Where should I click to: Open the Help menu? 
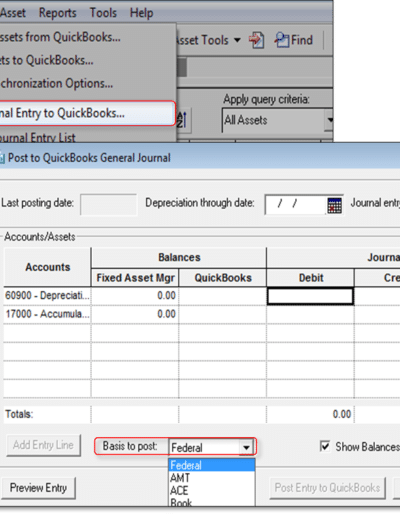point(141,13)
